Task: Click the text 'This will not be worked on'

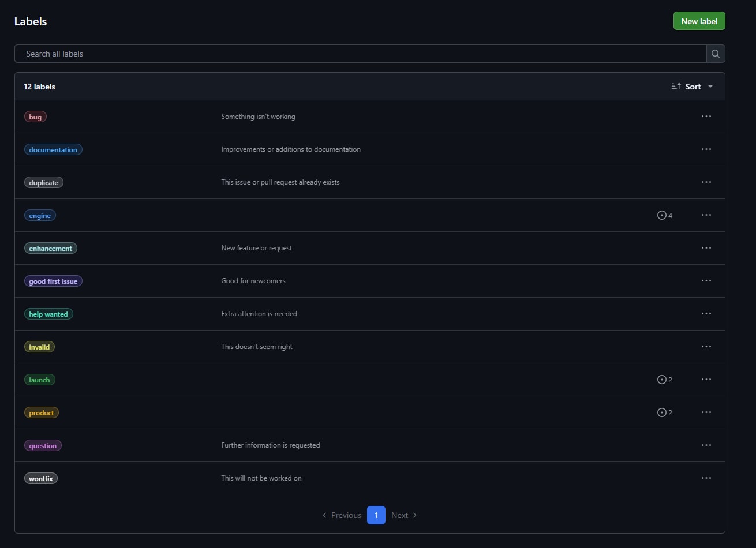Action: coord(261,478)
